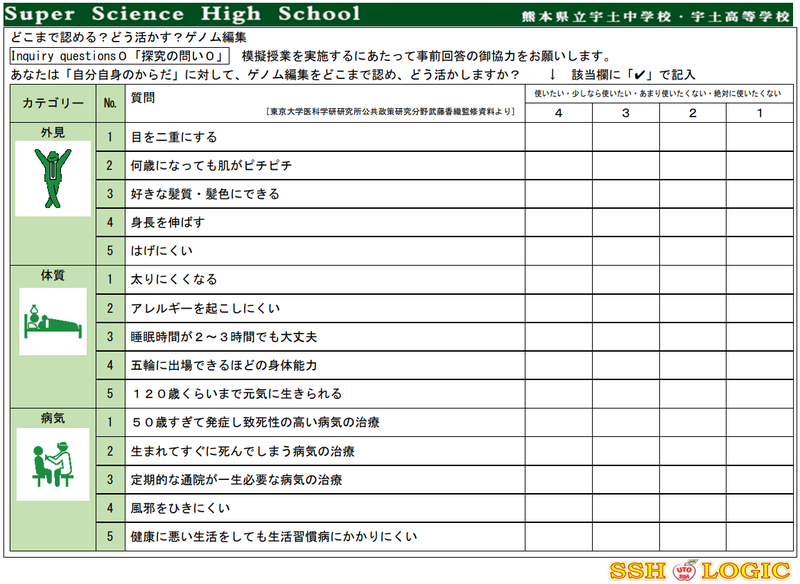
Task: Click the 東京大学医科学研究所 source citation text
Action: 390,113
